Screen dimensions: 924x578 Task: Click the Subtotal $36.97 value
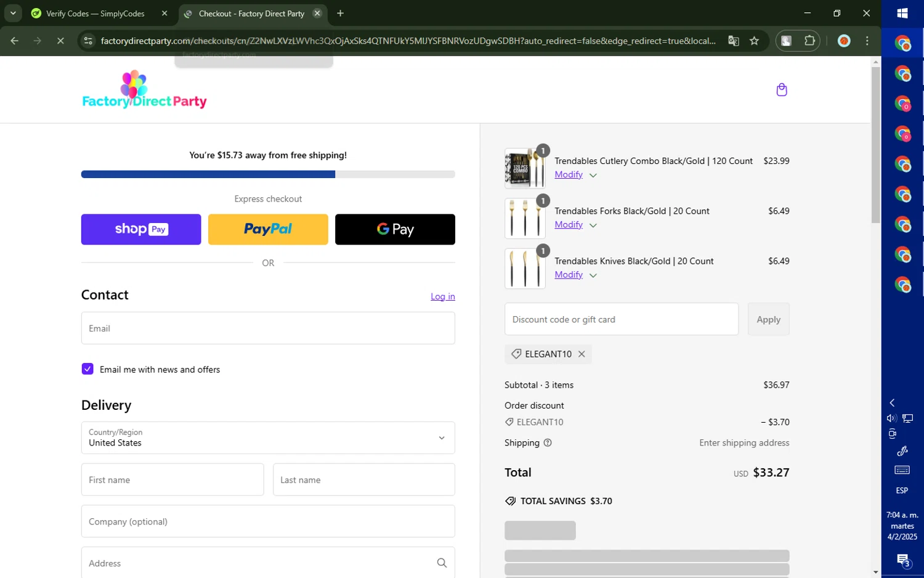tap(776, 385)
